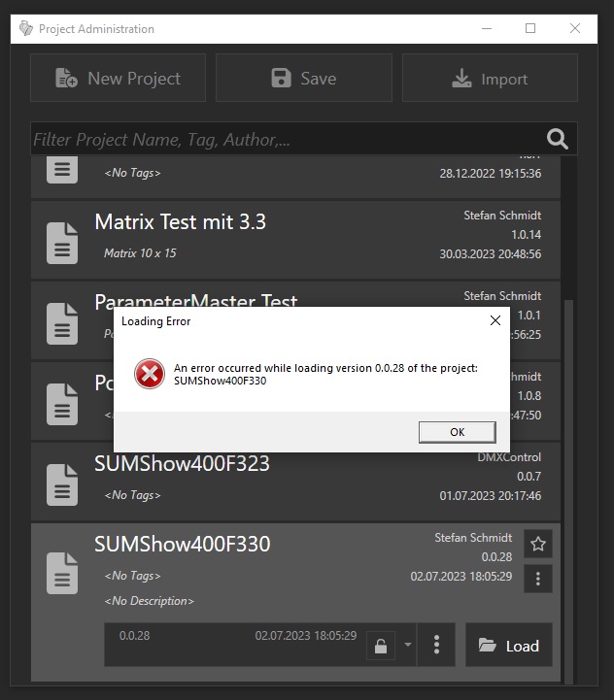This screenshot has width=614, height=700.
Task: Click the SUMShow400F330 document icon
Action: (x=62, y=574)
